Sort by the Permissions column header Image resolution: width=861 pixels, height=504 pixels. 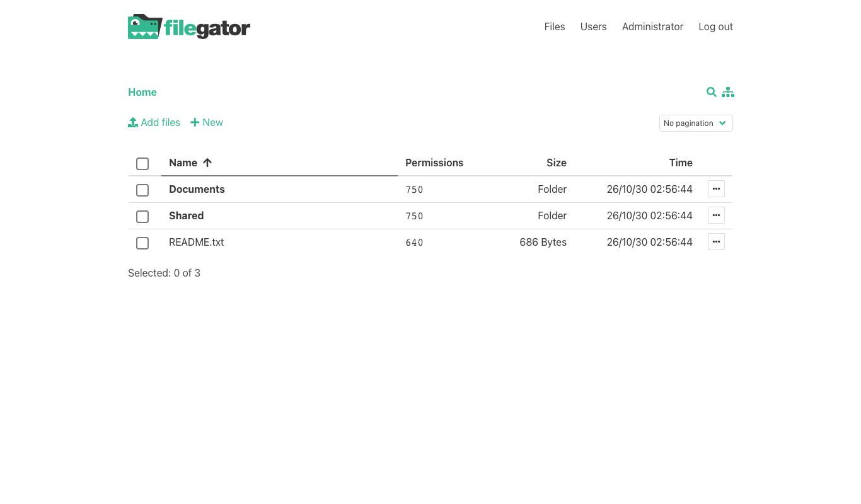coord(434,163)
